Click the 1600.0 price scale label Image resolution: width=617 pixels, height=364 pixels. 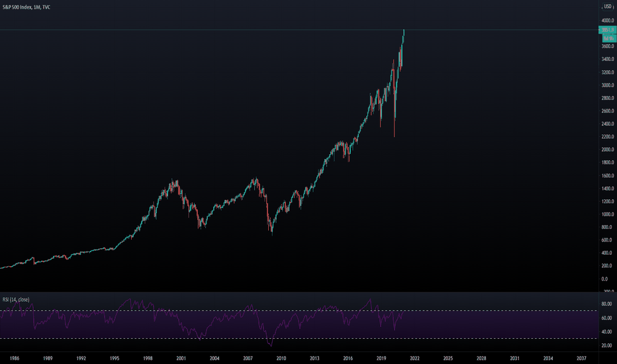click(x=608, y=175)
